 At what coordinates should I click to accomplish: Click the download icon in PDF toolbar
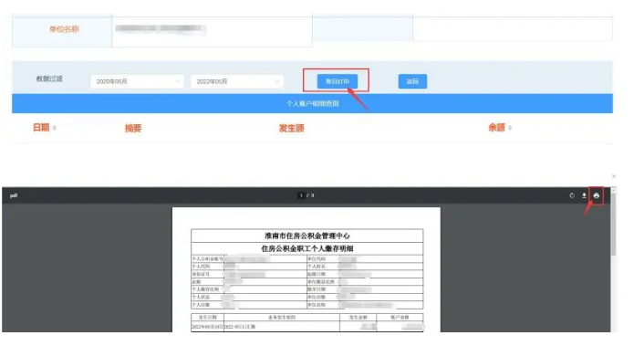[x=584, y=195]
